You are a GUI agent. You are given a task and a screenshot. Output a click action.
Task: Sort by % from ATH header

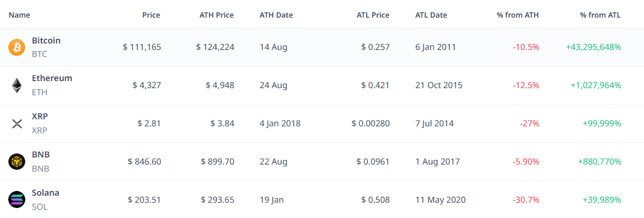coord(517,15)
